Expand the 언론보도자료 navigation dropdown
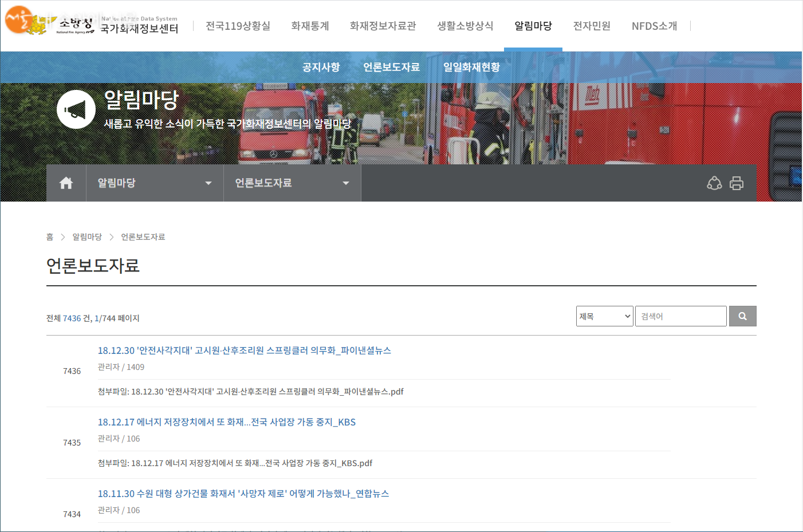803x532 pixels. pos(292,183)
